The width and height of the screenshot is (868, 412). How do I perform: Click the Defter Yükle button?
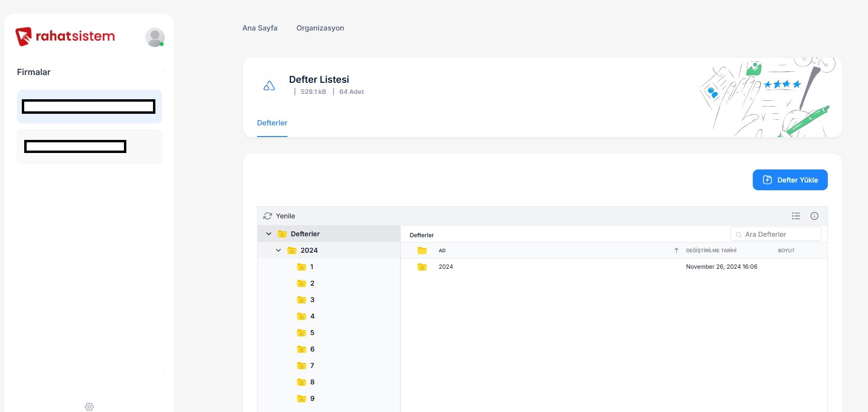click(x=790, y=180)
